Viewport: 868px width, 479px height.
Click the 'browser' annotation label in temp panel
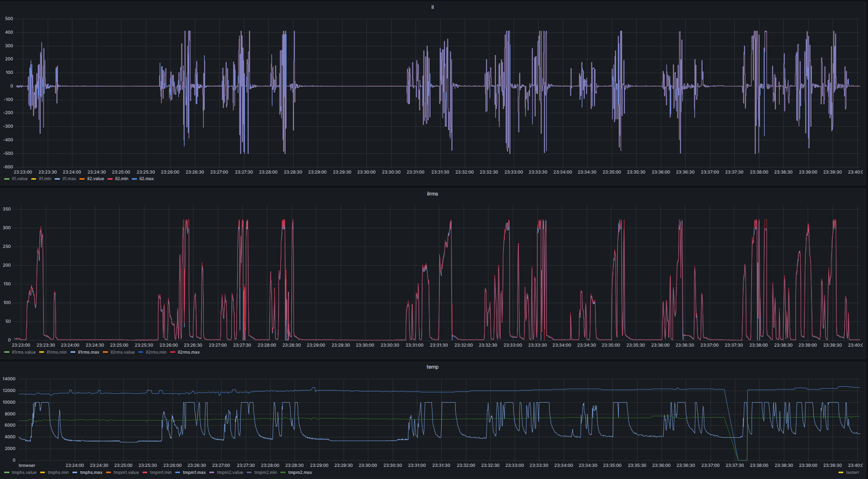[x=27, y=465]
